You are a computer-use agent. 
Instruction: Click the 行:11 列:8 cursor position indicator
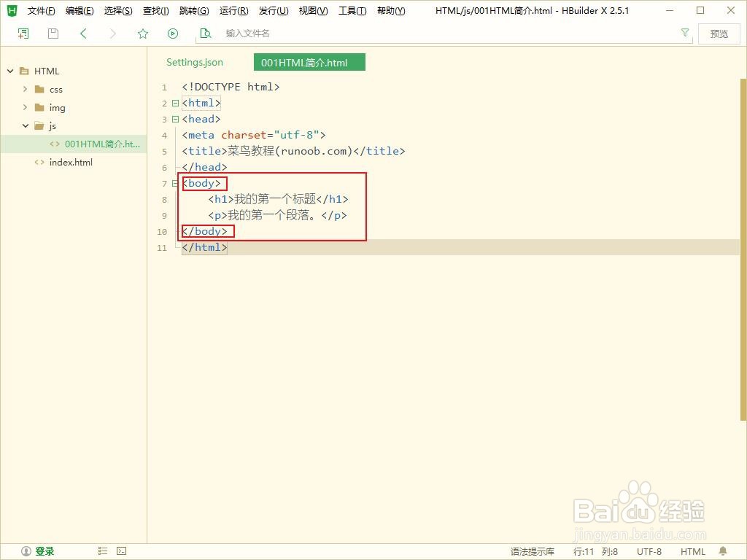point(595,551)
